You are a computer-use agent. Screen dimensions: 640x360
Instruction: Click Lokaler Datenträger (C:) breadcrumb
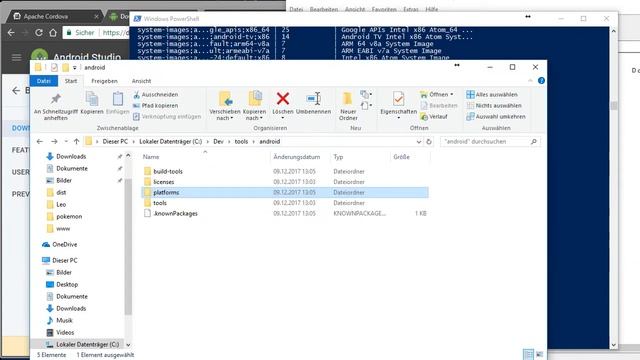171,142
